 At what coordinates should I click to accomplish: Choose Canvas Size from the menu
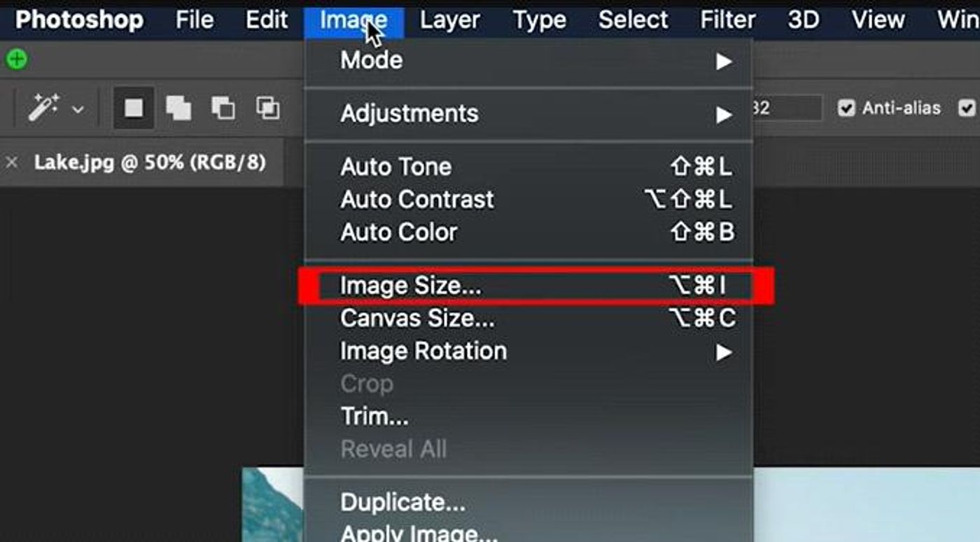(528, 319)
